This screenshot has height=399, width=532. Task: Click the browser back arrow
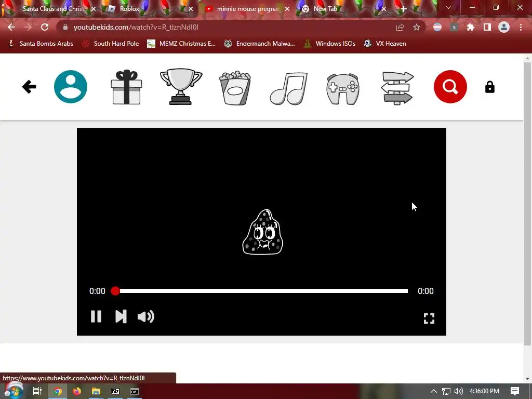coord(11,27)
